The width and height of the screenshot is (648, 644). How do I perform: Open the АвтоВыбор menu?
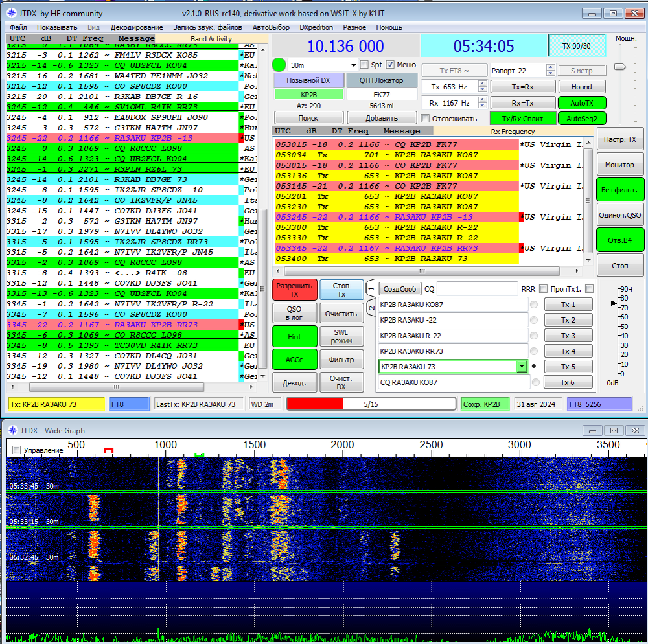click(271, 27)
